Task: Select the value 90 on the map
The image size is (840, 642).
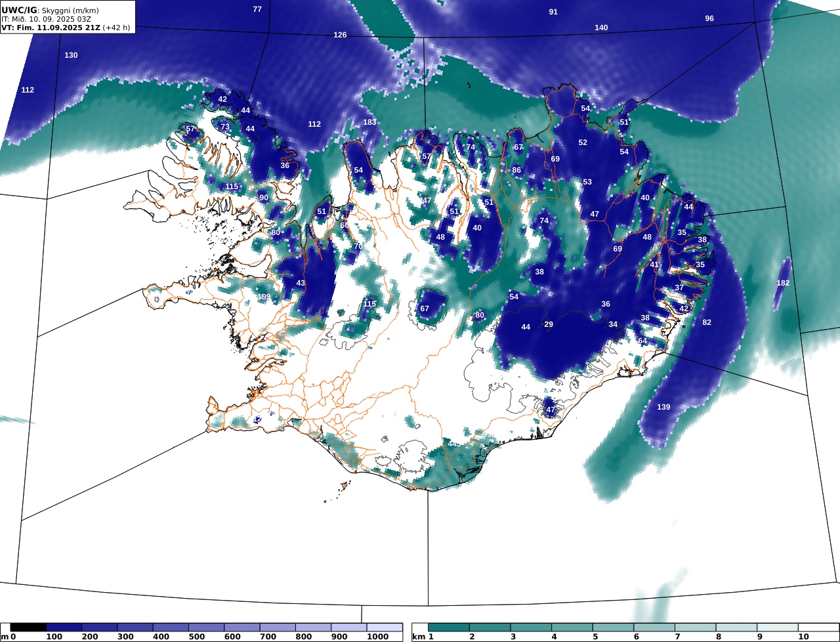Action: [264, 198]
